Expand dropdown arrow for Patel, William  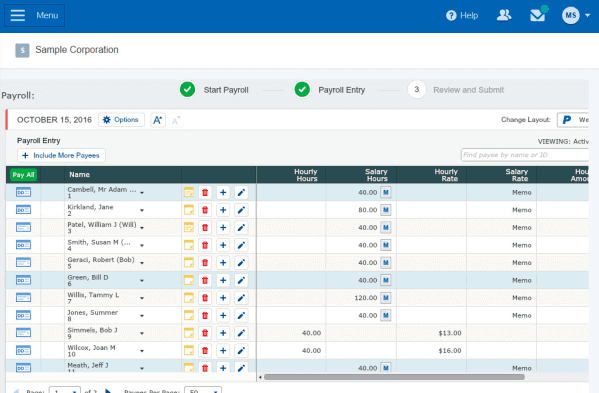(142, 228)
